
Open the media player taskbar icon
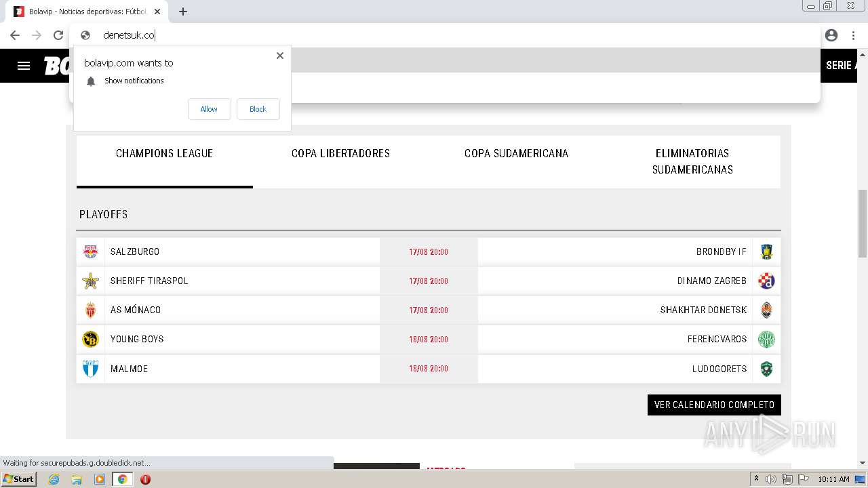tap(100, 479)
